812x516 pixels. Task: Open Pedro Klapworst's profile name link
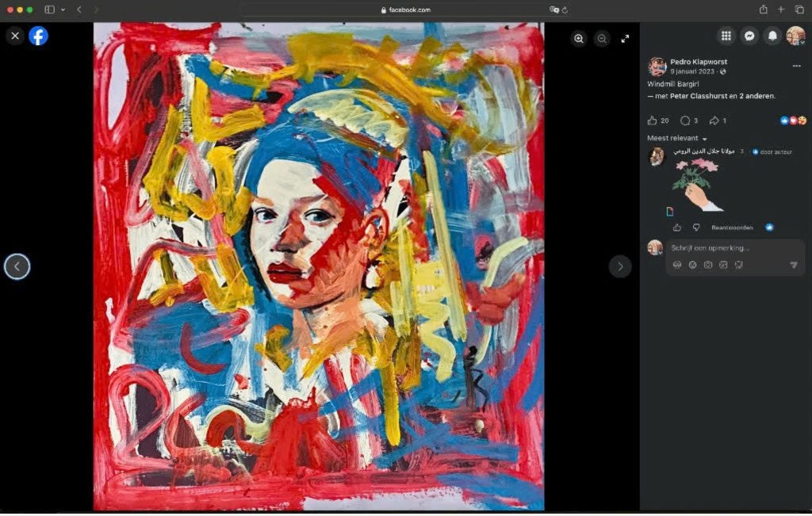coord(699,62)
